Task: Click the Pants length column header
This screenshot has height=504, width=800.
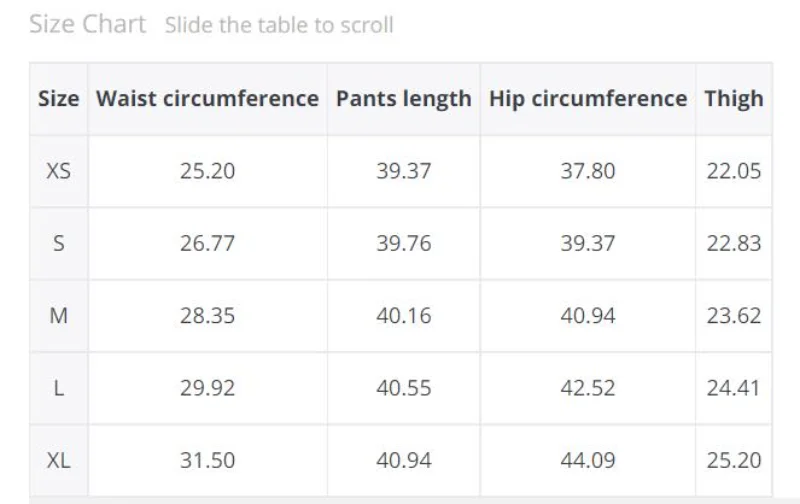Action: [403, 99]
